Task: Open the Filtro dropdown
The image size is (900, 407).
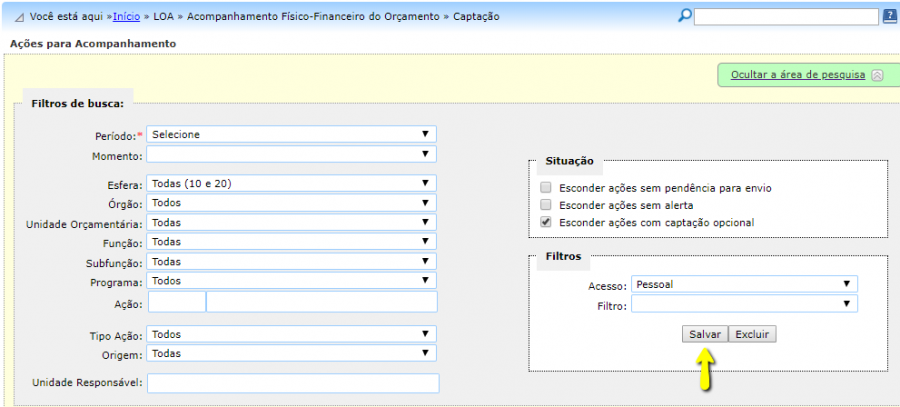Action: click(744, 304)
